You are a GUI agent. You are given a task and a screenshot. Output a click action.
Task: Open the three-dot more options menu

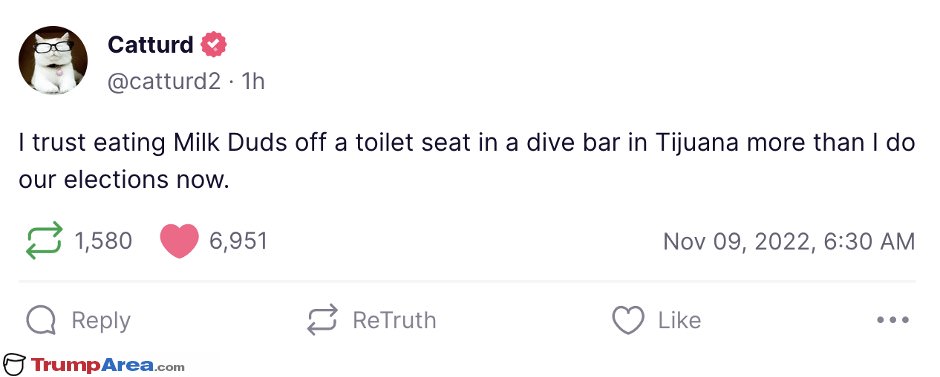pyautogui.click(x=893, y=320)
